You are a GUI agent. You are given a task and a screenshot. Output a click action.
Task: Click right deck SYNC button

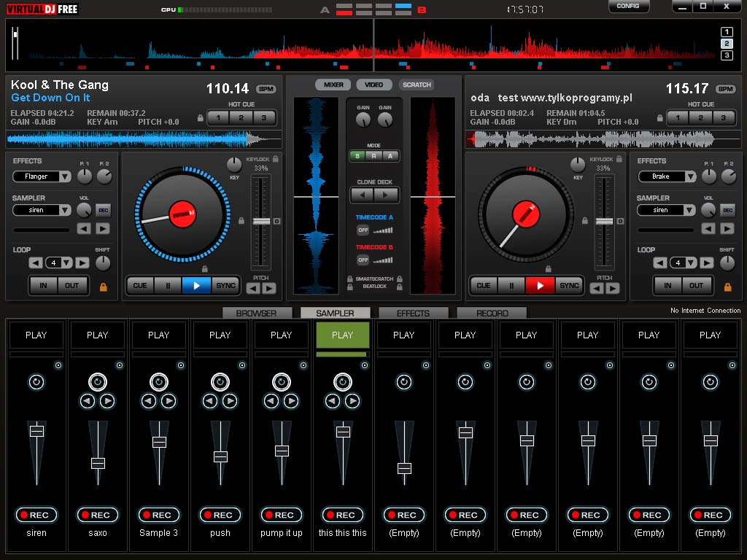[x=569, y=286]
